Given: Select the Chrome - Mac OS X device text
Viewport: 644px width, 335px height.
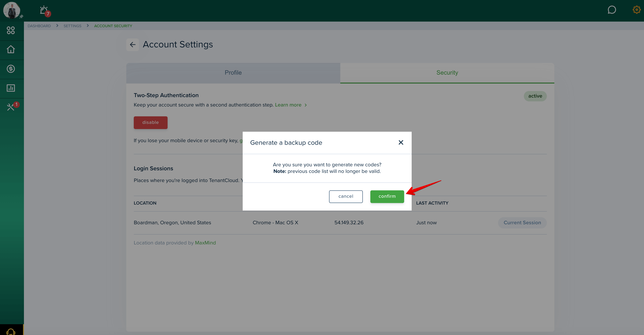Looking at the screenshot, I should click(275, 223).
